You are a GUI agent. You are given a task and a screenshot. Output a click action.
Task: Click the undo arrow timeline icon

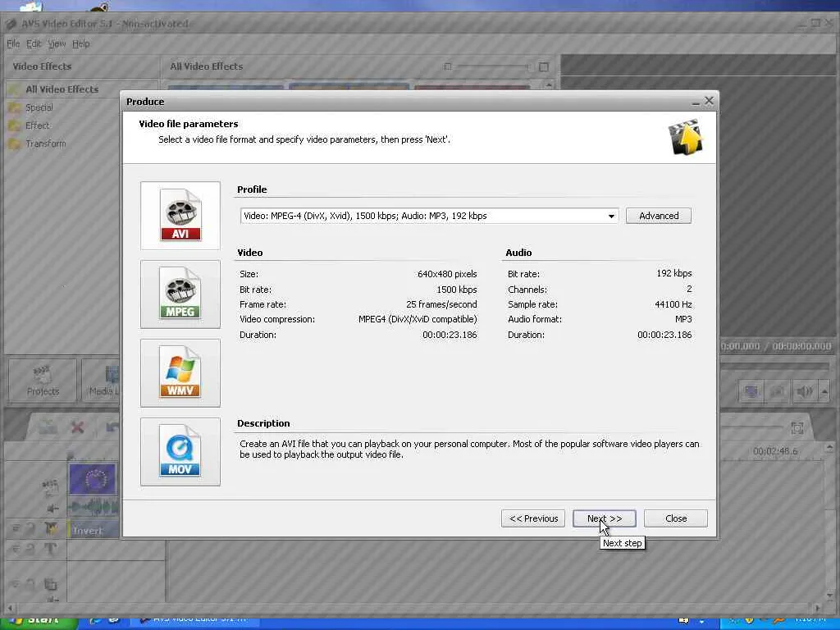(x=112, y=427)
